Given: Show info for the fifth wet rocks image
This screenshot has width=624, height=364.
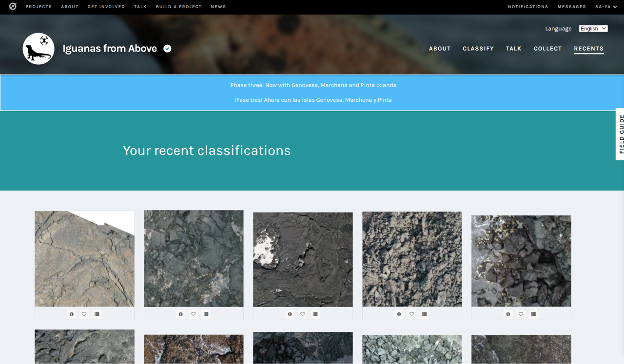Looking at the screenshot, I should coord(508,314).
